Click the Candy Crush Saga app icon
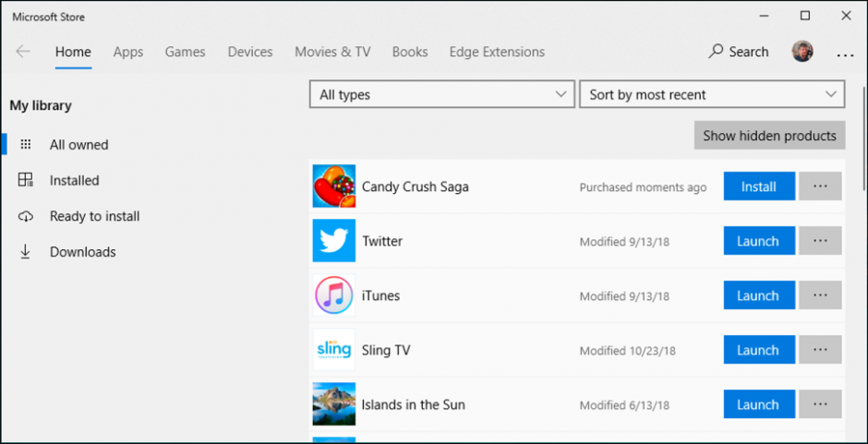The image size is (868, 444). (x=333, y=186)
